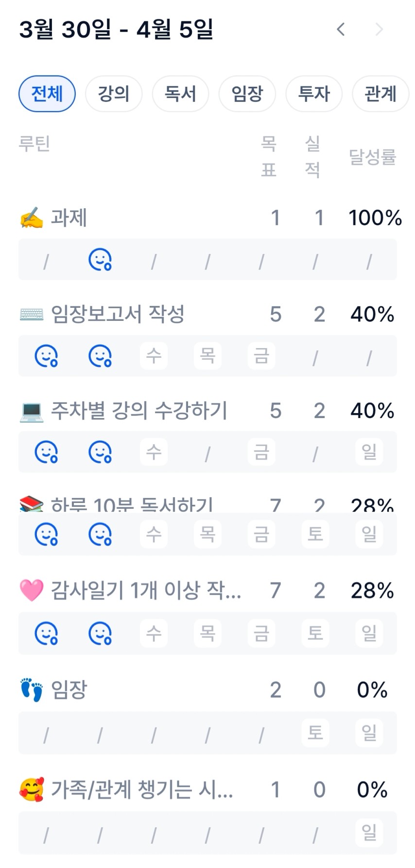Switch to the 독서 category tab
This screenshot has width=415, height=868.
(x=180, y=94)
